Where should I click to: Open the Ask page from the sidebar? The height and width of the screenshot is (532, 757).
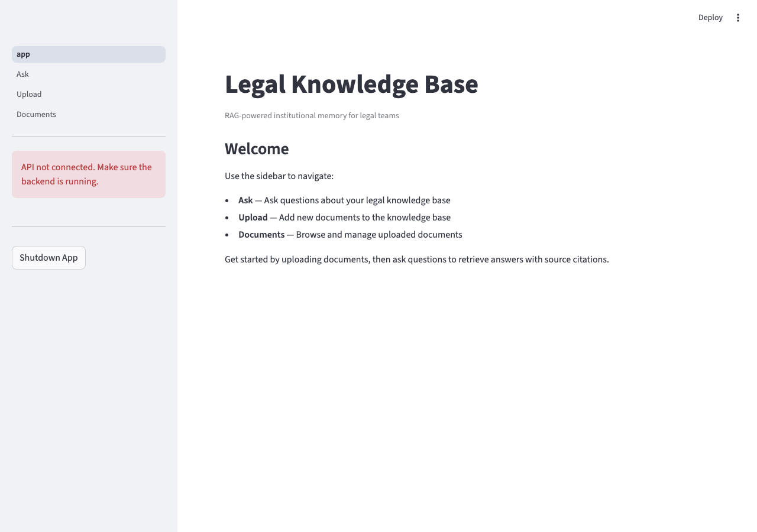tap(22, 74)
